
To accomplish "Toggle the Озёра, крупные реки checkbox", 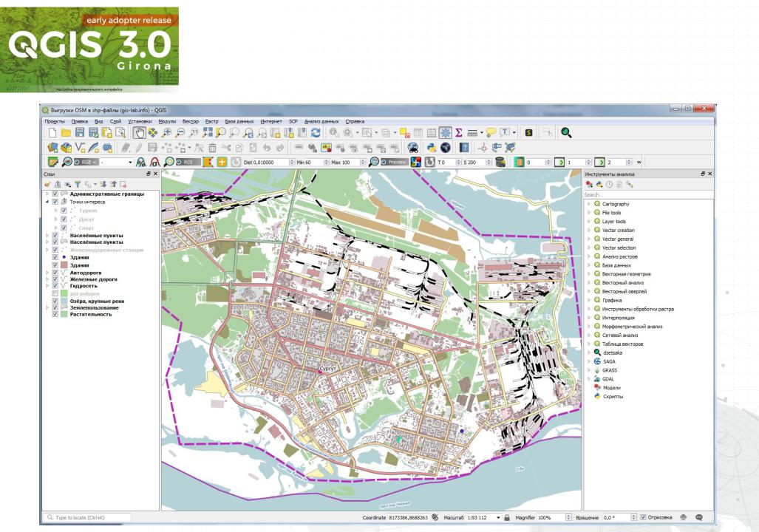I will tap(55, 301).
